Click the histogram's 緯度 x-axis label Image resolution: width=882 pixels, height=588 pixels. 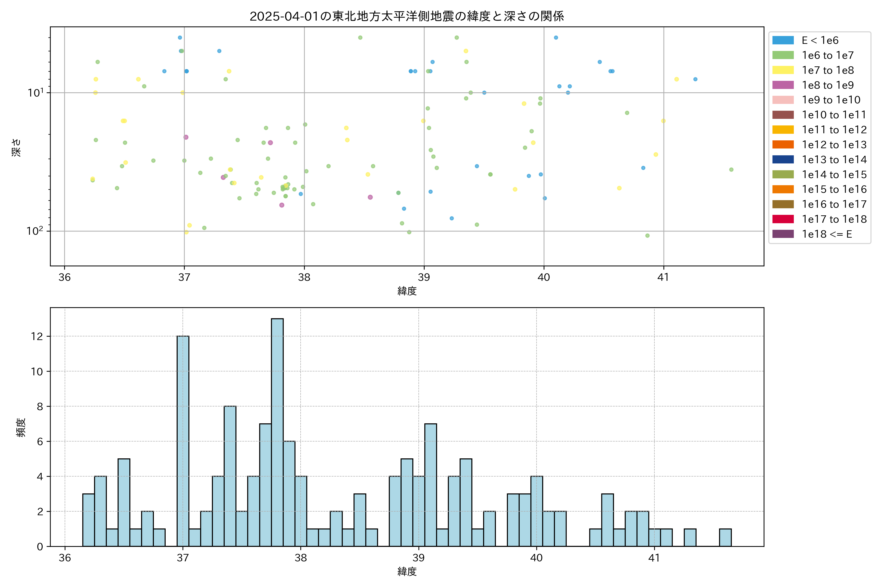(407, 572)
